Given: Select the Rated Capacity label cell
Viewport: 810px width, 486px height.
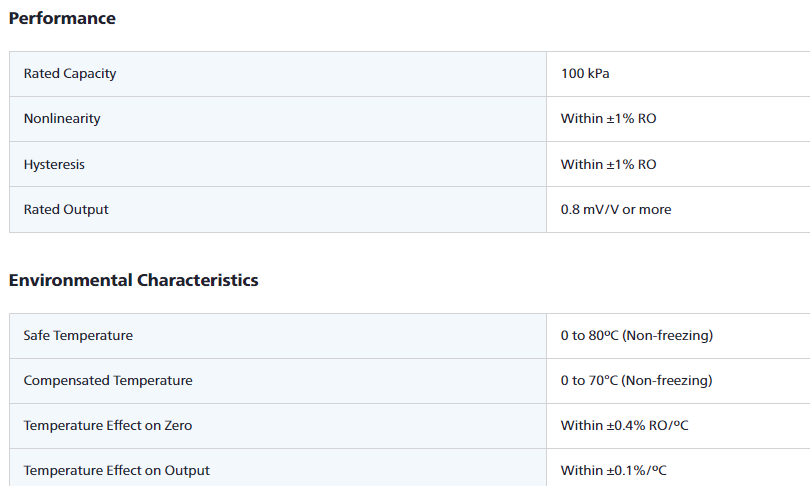Looking at the screenshot, I should 70,74.
